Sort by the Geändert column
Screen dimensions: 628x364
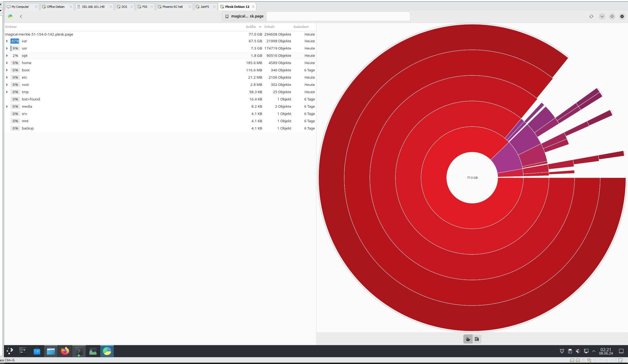(301, 27)
